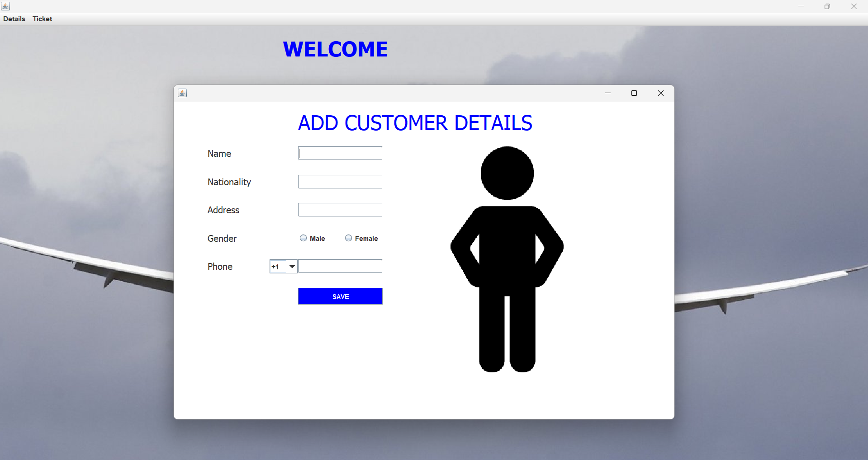
Task: Minimize the Add Customer Details dialog
Action: pyautogui.click(x=608, y=93)
